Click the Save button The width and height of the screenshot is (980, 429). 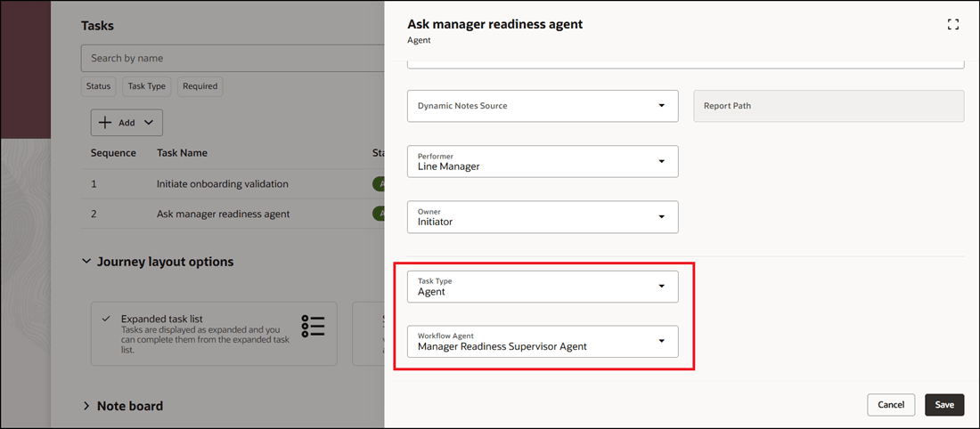pyautogui.click(x=944, y=405)
